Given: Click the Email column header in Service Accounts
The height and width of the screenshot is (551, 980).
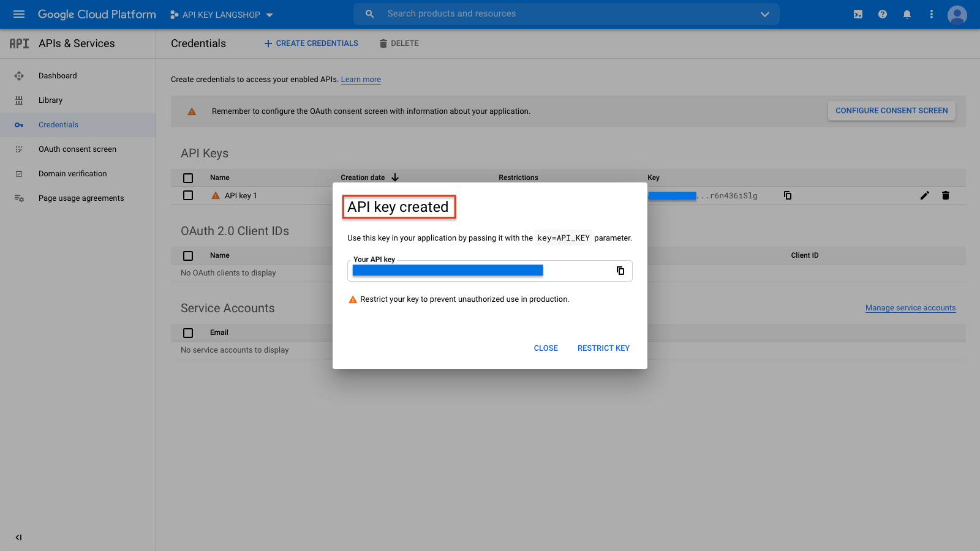Looking at the screenshot, I should (219, 332).
